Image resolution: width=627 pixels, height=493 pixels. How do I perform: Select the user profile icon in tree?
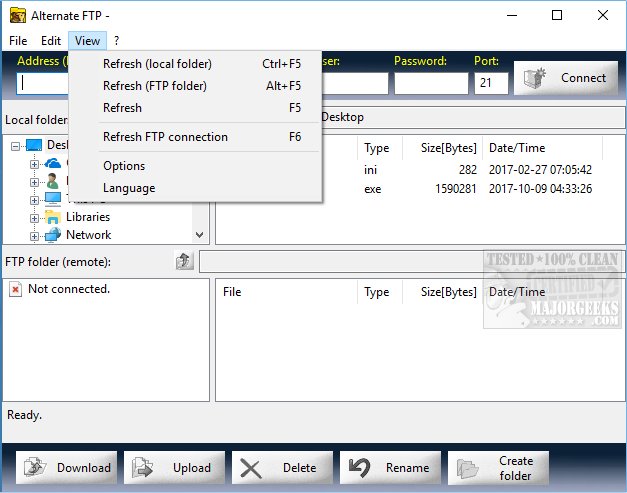(52, 181)
